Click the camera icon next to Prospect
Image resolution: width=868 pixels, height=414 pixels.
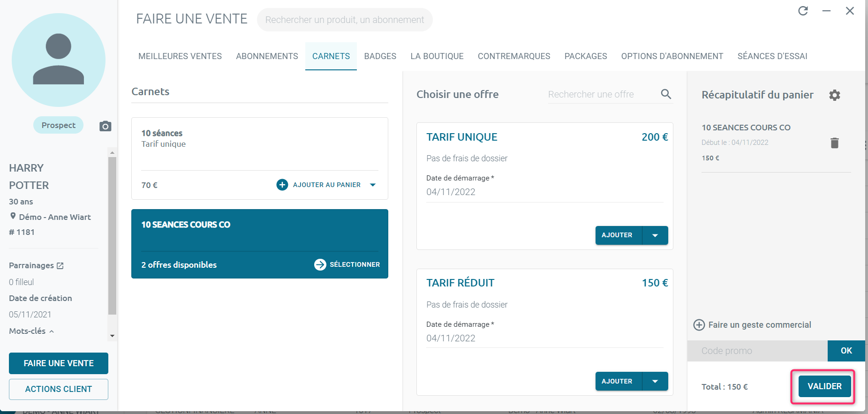pos(106,126)
